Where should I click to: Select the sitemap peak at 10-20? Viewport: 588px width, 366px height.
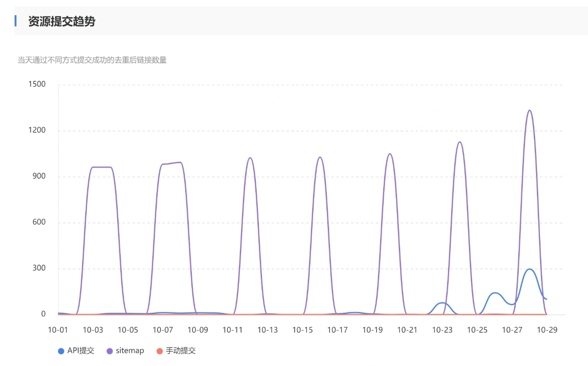389,154
